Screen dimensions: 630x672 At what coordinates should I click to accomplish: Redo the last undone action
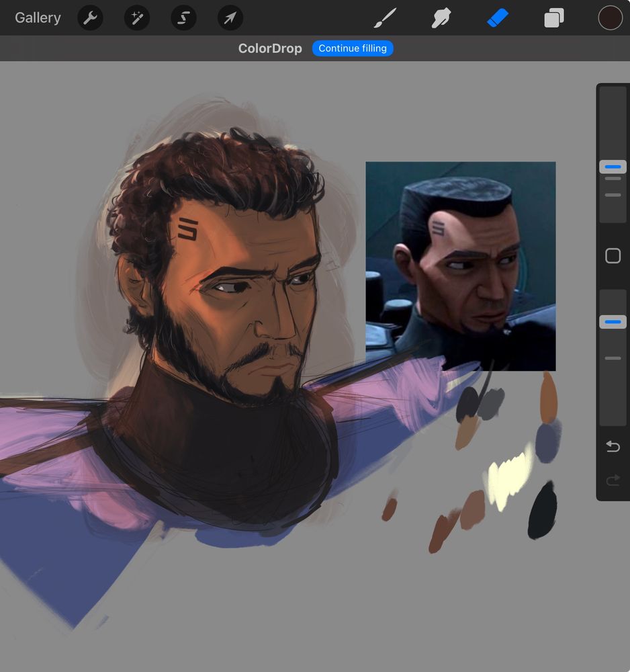pos(613,480)
